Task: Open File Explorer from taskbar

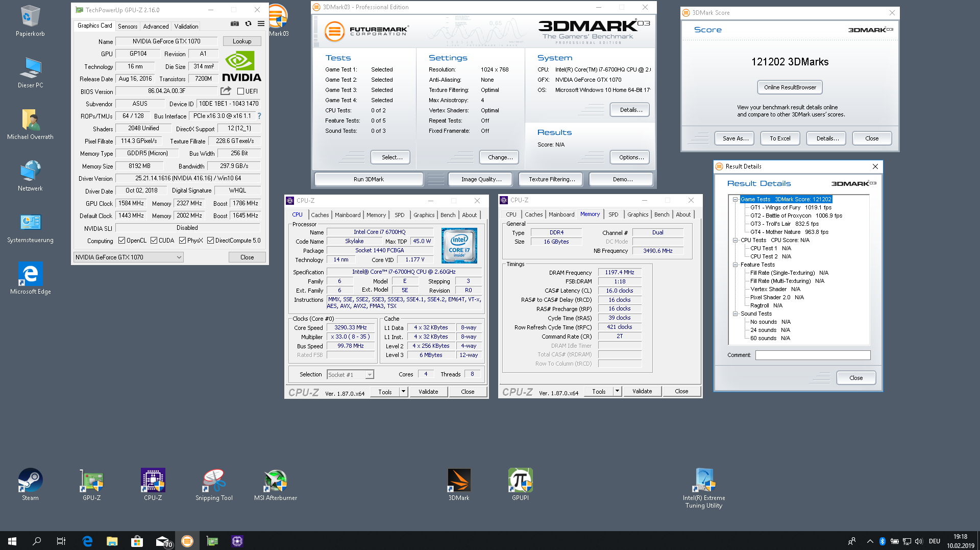Action: [112, 541]
